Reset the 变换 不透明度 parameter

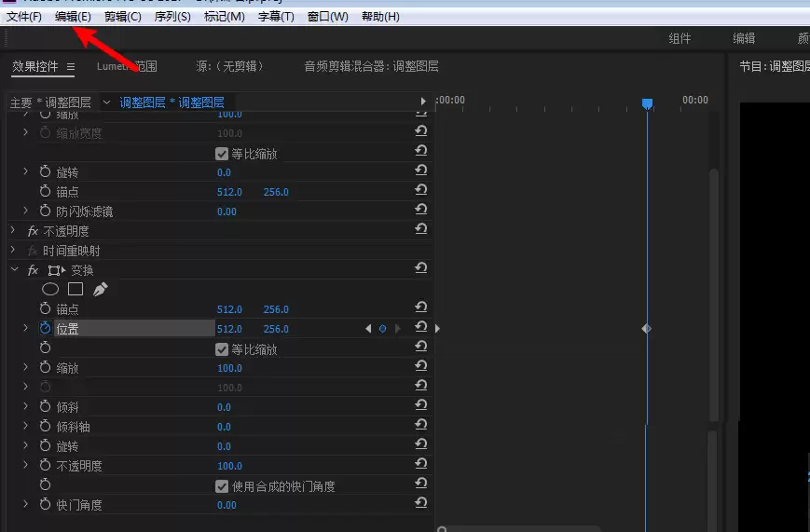(421, 463)
